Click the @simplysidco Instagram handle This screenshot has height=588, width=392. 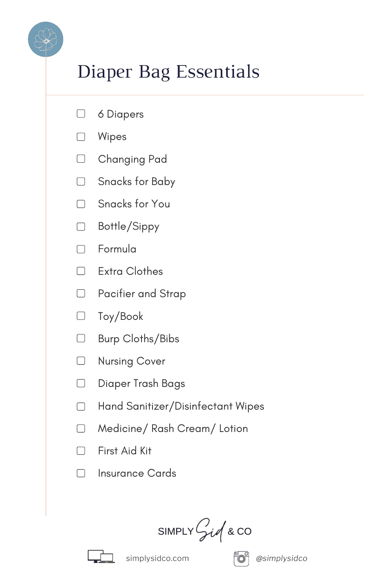tap(281, 558)
